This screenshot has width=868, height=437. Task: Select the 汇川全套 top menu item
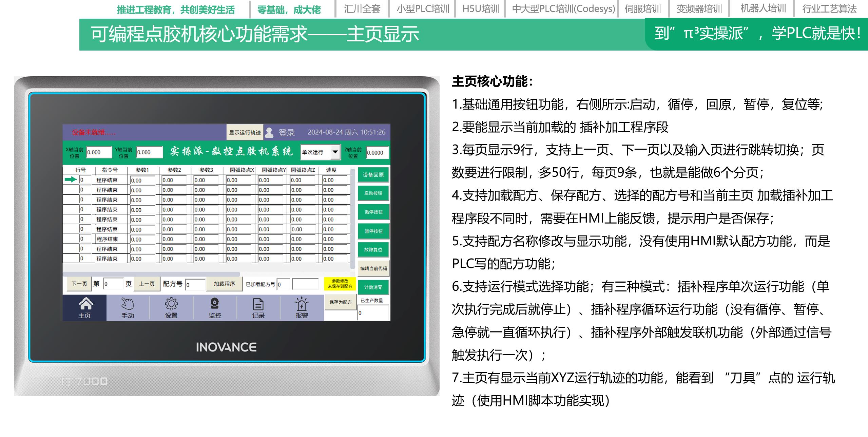(x=362, y=9)
